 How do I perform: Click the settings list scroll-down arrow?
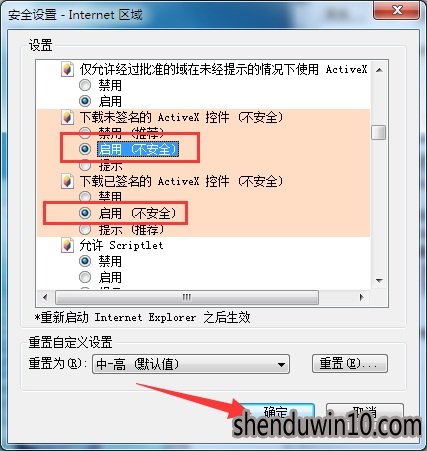point(379,281)
